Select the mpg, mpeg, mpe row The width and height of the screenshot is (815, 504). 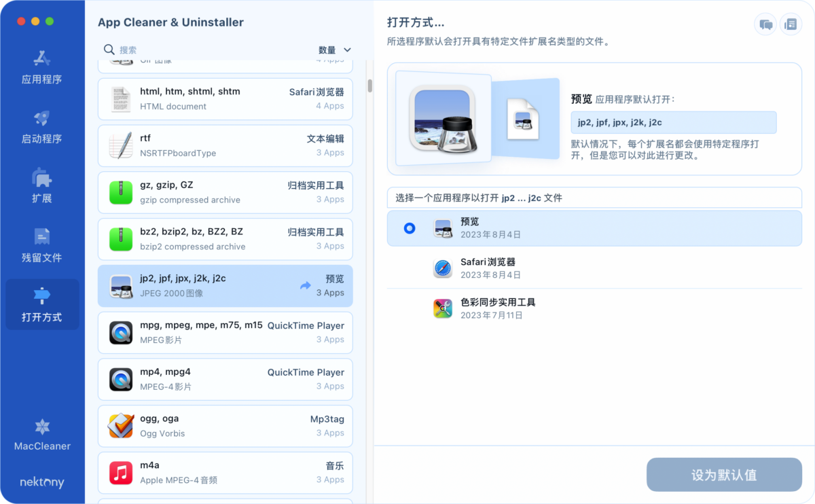[x=225, y=333]
